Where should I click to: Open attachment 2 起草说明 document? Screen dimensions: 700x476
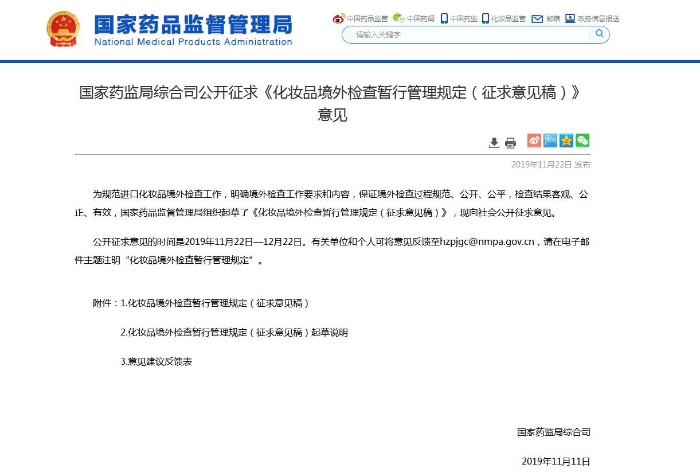point(234,331)
